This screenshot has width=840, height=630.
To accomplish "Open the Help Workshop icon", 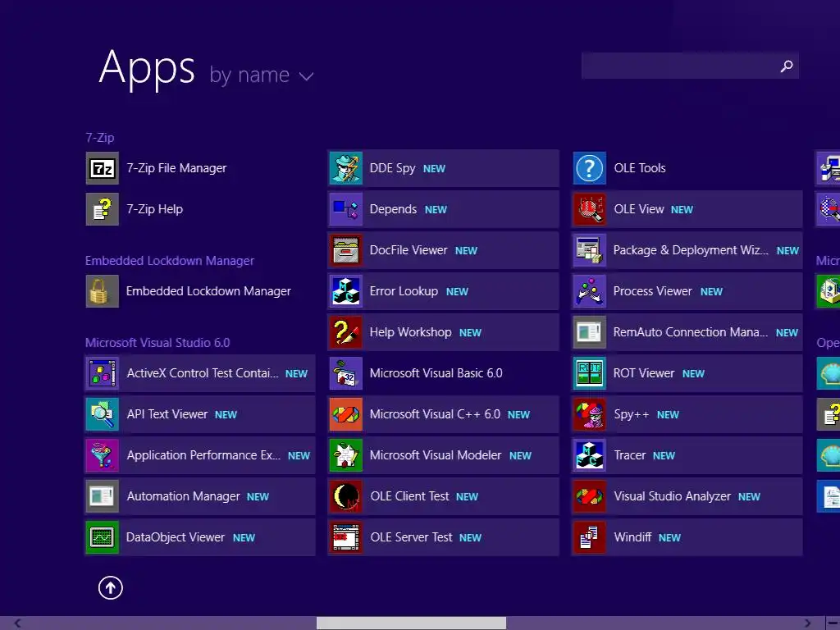I will (x=346, y=332).
